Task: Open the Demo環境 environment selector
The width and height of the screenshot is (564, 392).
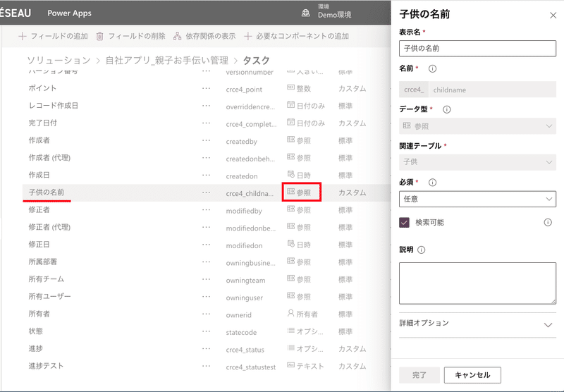Action: coord(326,12)
